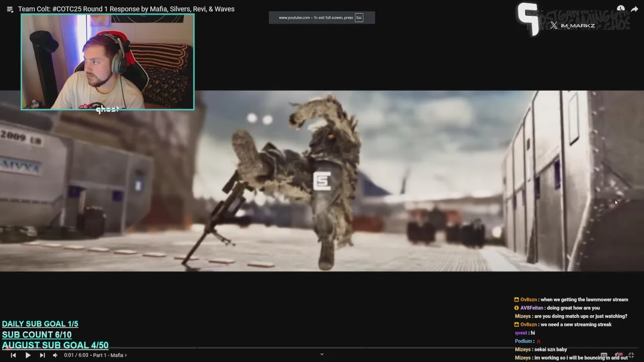Click the chat message about lawnmower stream
The height and width of the screenshot is (362, 644).
pyautogui.click(x=584, y=300)
